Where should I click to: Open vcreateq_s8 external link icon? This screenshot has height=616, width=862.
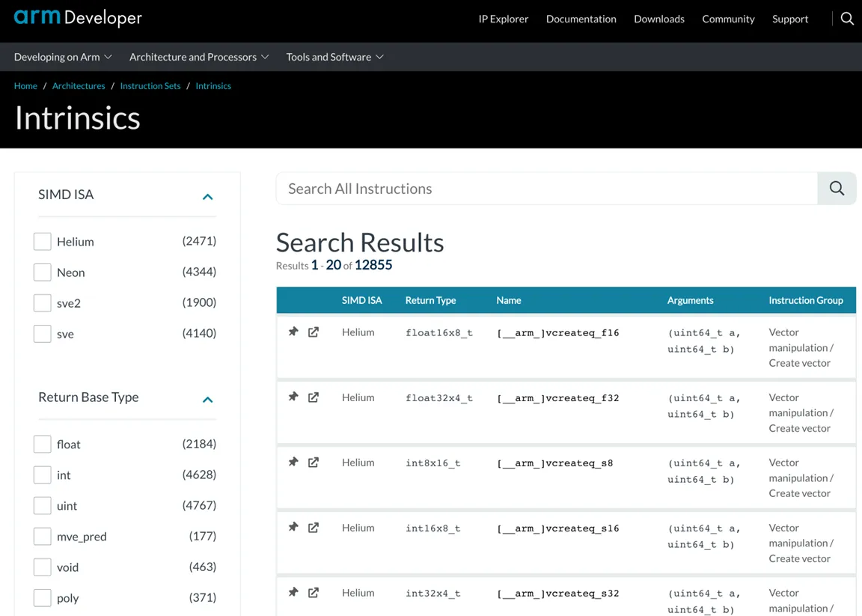click(x=314, y=462)
